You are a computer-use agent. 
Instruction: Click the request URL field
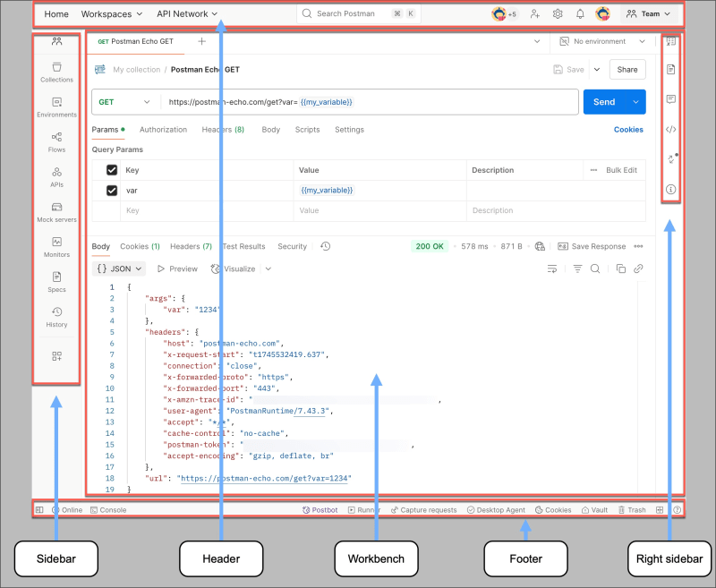pyautogui.click(x=370, y=102)
